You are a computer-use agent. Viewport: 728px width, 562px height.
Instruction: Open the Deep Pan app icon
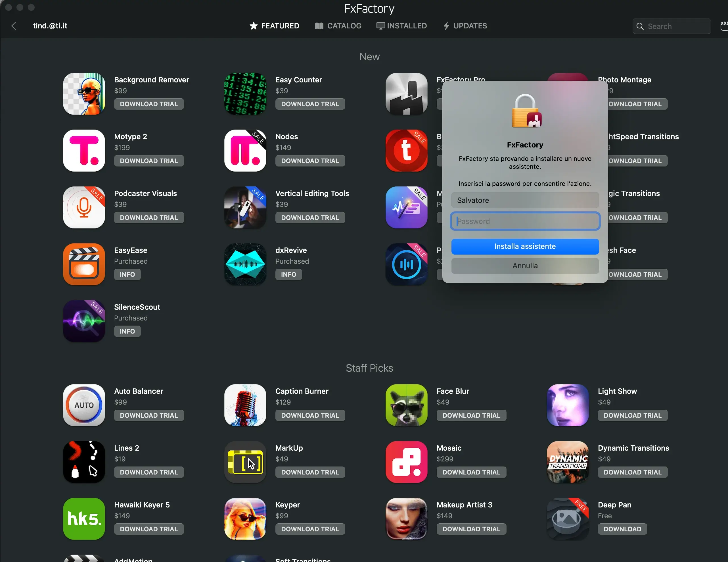click(x=568, y=519)
